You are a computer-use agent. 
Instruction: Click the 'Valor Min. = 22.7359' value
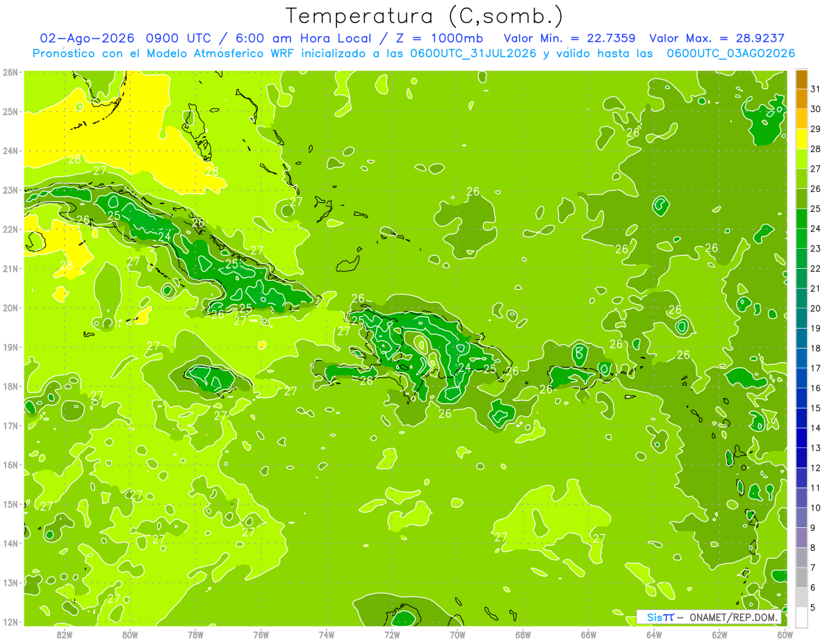(570, 38)
